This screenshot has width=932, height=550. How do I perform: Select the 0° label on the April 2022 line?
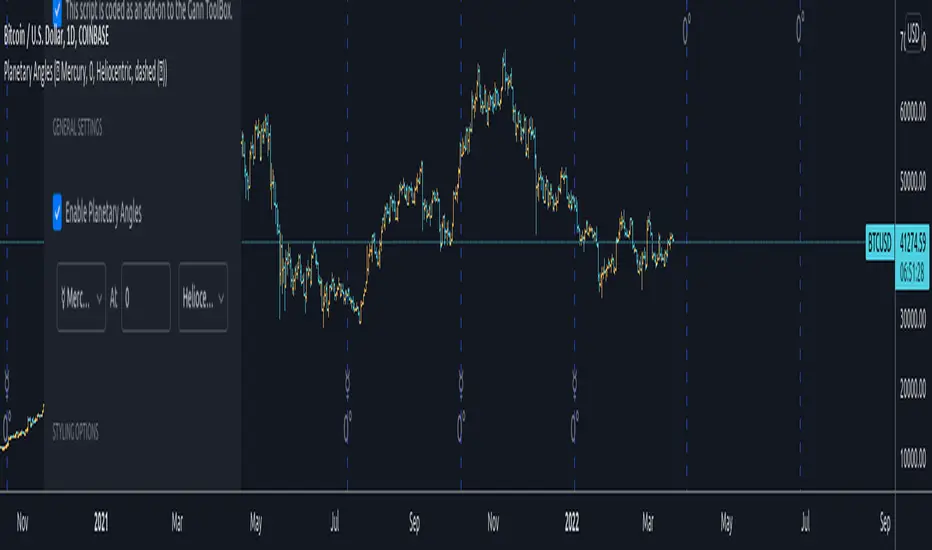pyautogui.click(x=688, y=30)
